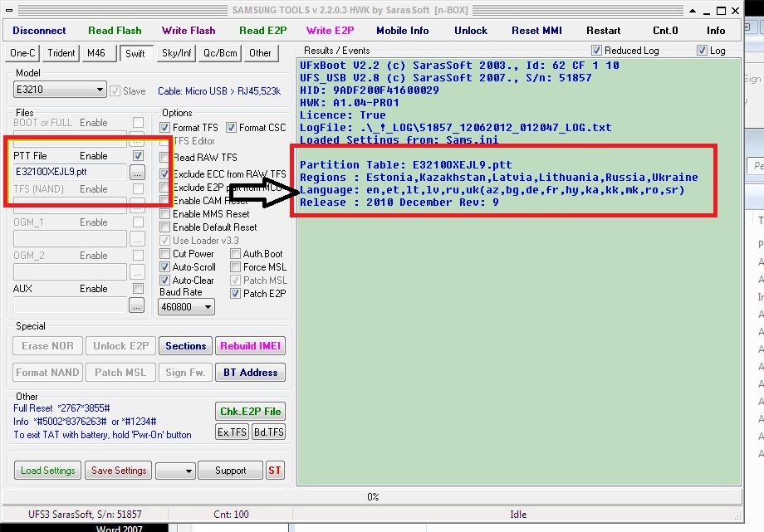
Task: Expand the dropdown next to Save Settings
Action: pyautogui.click(x=175, y=471)
